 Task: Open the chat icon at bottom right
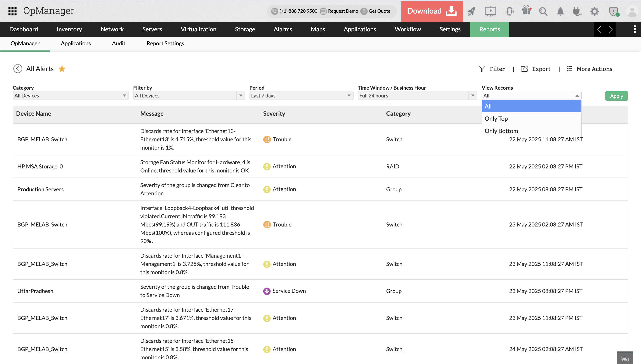pyautogui.click(x=625, y=358)
